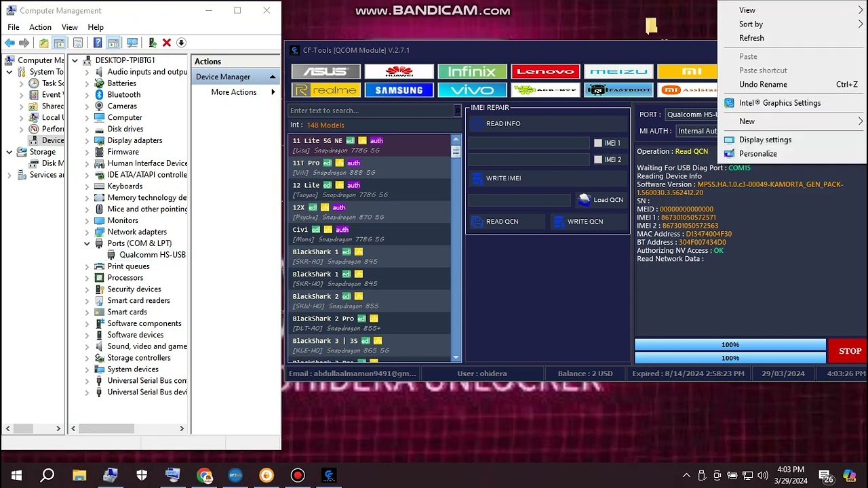Click the search magnifier beside model search box

click(x=458, y=110)
